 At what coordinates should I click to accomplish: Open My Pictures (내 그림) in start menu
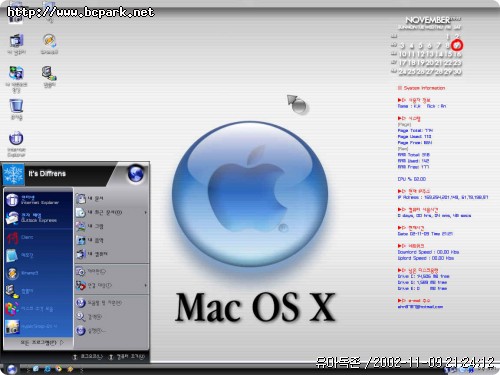point(111,226)
